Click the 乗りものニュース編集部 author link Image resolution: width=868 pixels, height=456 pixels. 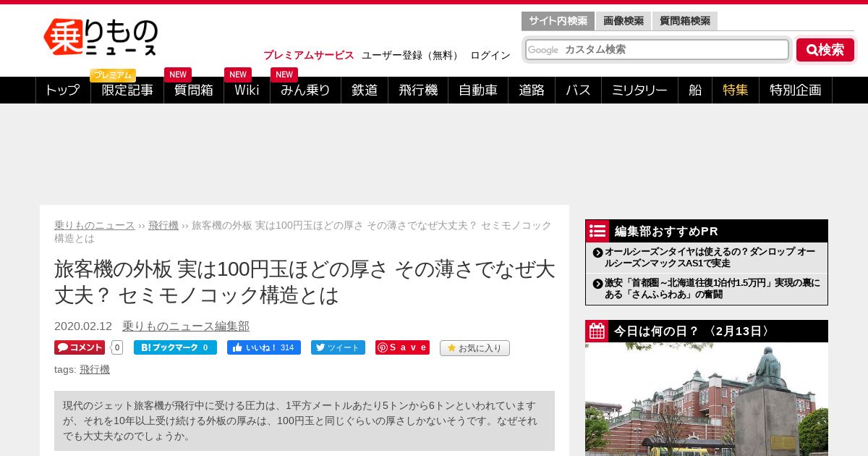click(186, 326)
